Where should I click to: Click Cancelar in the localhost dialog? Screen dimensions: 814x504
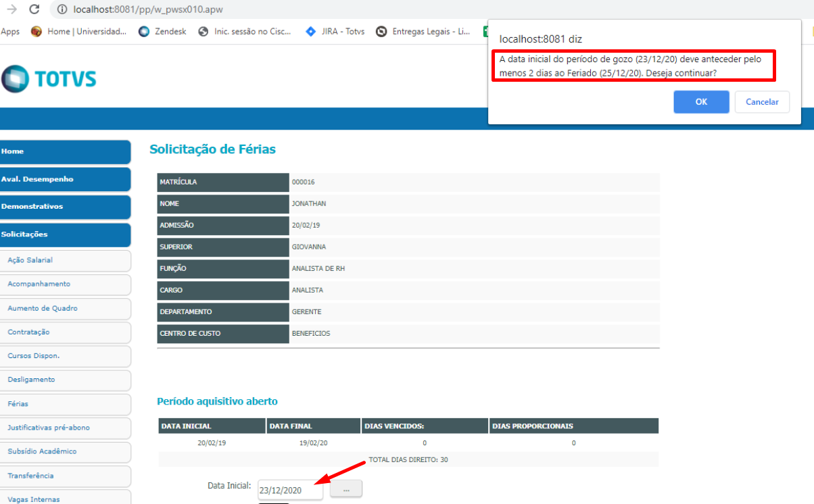762,102
